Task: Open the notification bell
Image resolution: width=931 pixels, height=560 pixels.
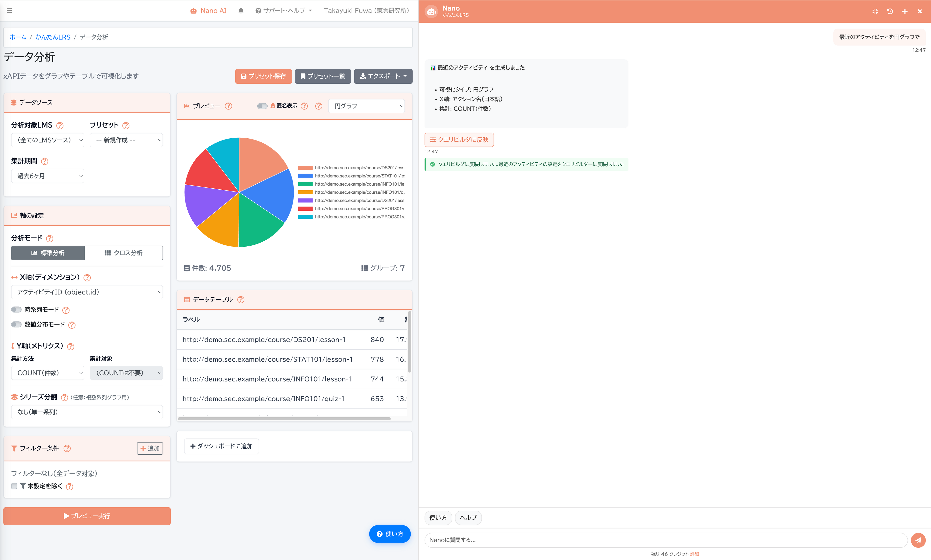Action: 241,10
